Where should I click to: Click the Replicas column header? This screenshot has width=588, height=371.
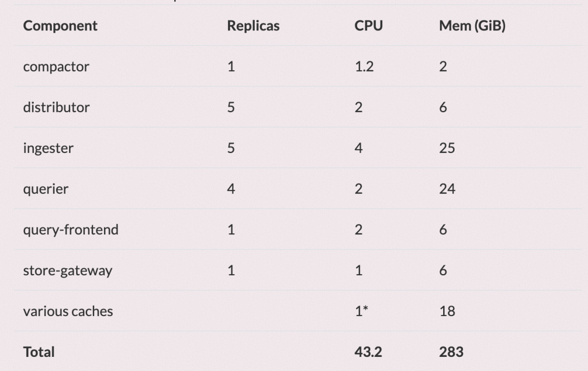[x=253, y=26]
